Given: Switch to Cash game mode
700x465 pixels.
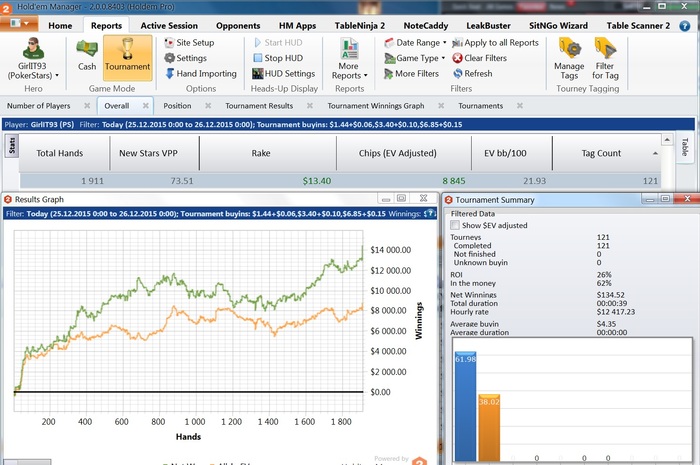Looking at the screenshot, I should click(x=87, y=55).
